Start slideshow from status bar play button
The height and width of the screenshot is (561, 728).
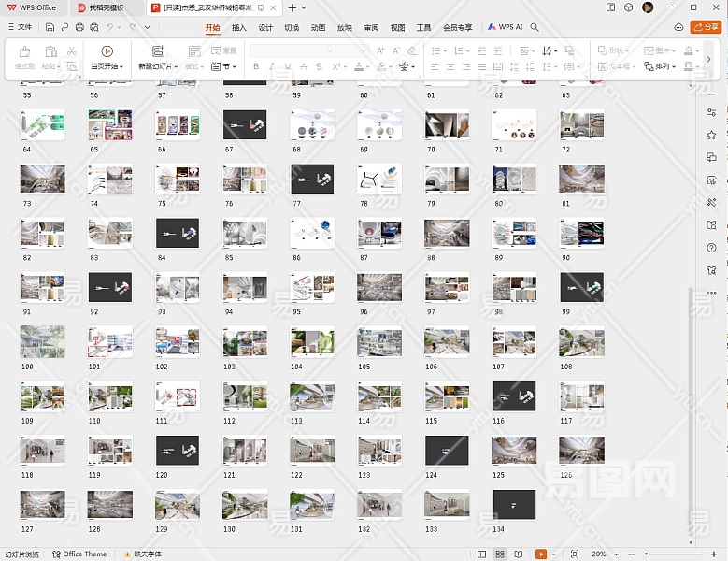[539, 554]
